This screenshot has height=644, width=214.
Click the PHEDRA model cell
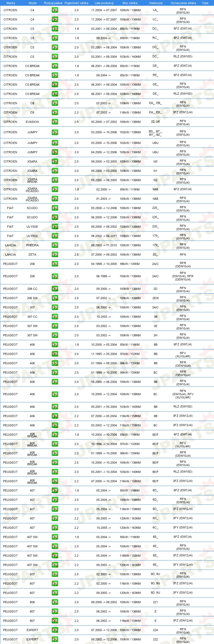(32, 245)
